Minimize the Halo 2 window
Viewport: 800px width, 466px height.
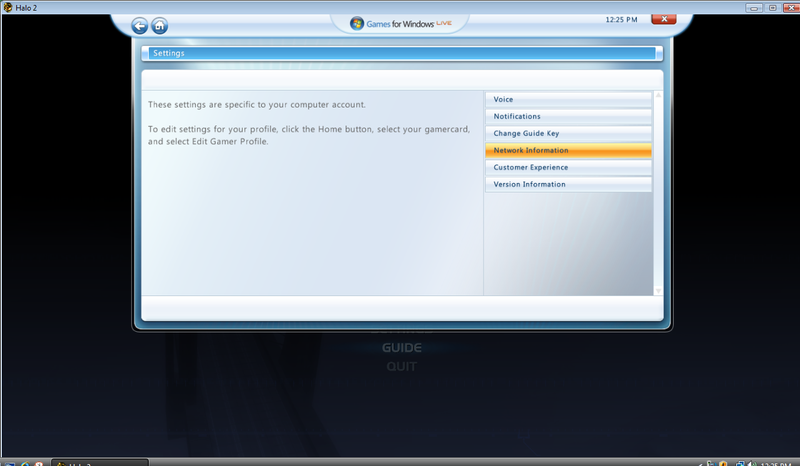pos(754,8)
